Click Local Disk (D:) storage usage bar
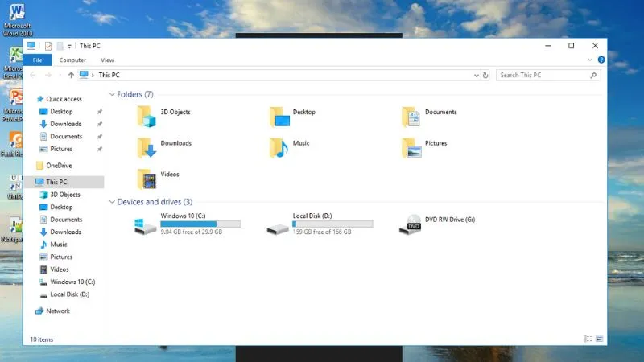 [332, 224]
